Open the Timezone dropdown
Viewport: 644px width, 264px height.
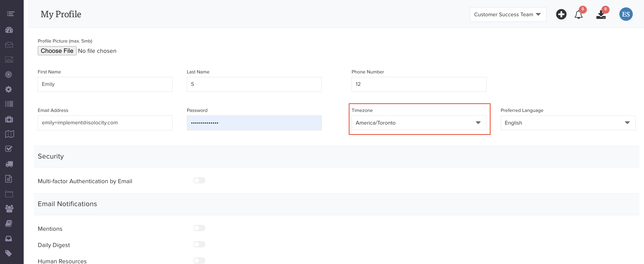(x=419, y=123)
